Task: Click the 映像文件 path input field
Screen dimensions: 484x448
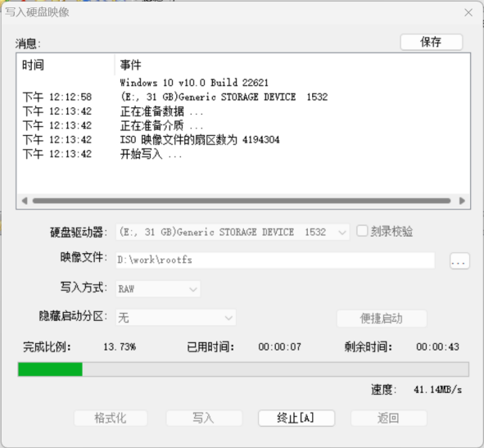Action: tap(275, 260)
